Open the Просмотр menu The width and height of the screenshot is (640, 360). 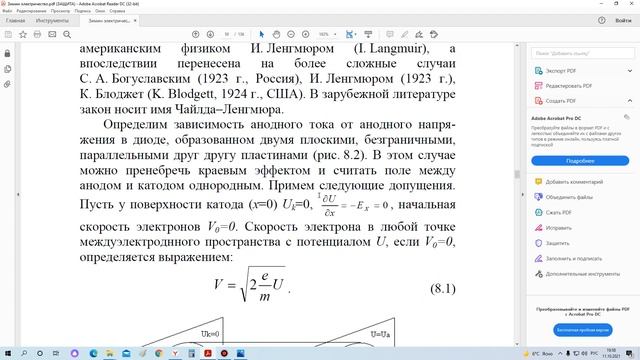tap(60, 11)
